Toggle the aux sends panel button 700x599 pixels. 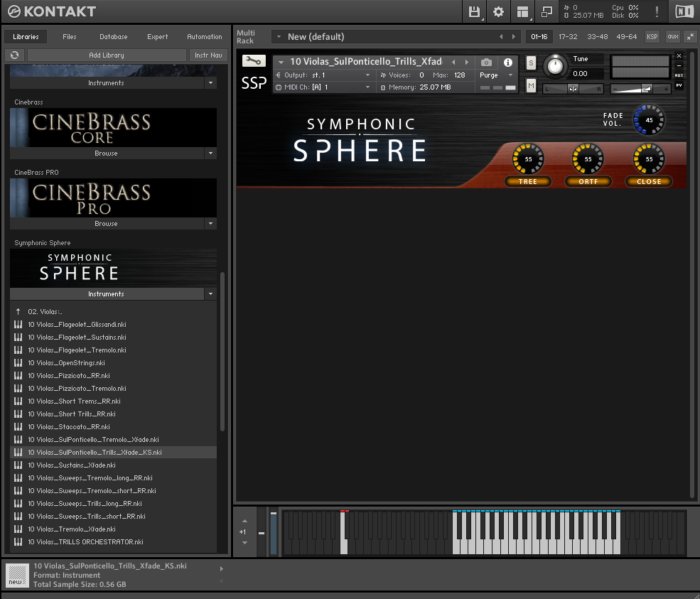(x=673, y=37)
